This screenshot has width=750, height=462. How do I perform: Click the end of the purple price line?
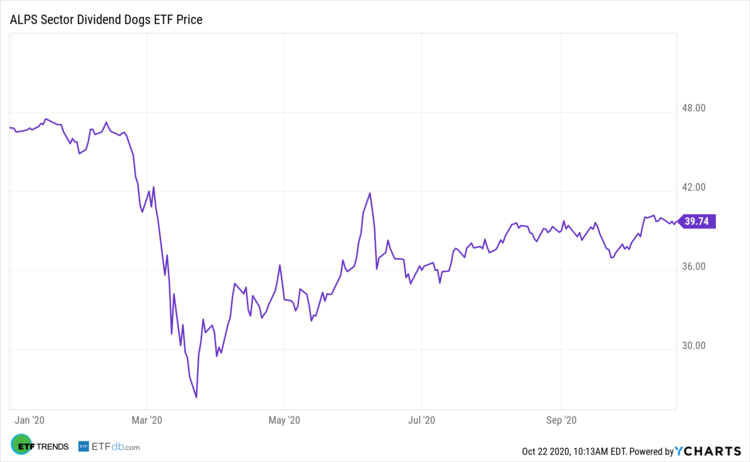(x=676, y=222)
